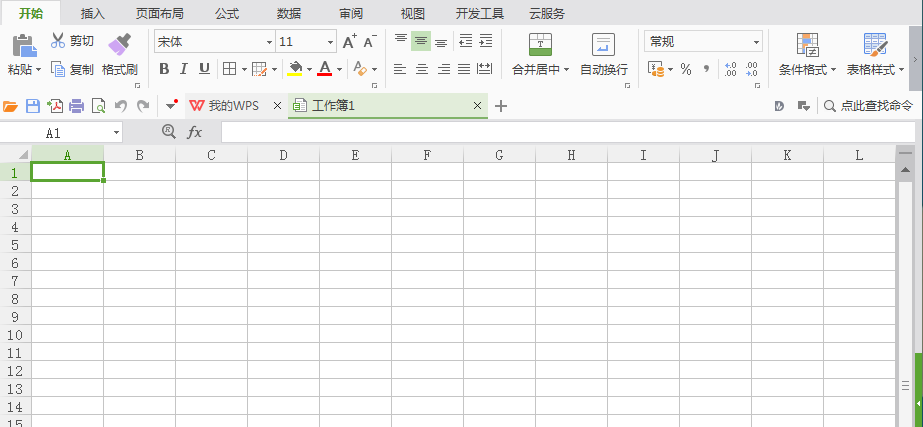The image size is (923, 427).
Task: Open Conditional Formatting (条件格式) icon
Action: [x=808, y=45]
